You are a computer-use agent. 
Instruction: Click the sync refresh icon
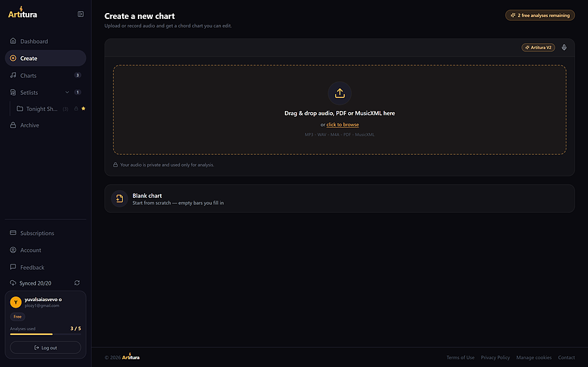(77, 283)
